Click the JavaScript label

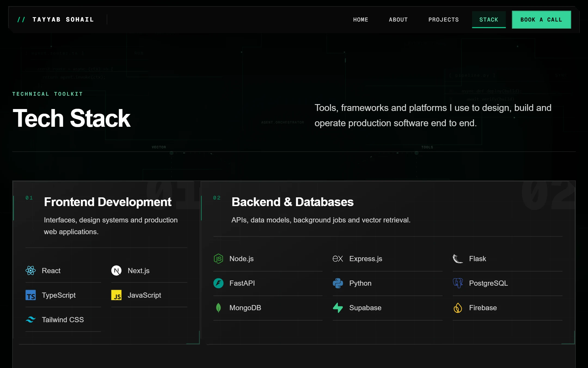point(144,295)
